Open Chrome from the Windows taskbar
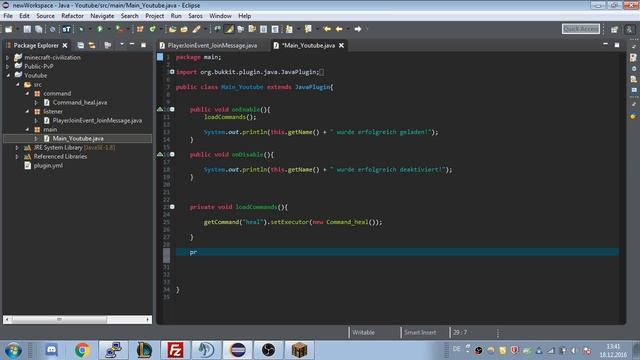Viewport: 640px width, 360px height. point(82,350)
